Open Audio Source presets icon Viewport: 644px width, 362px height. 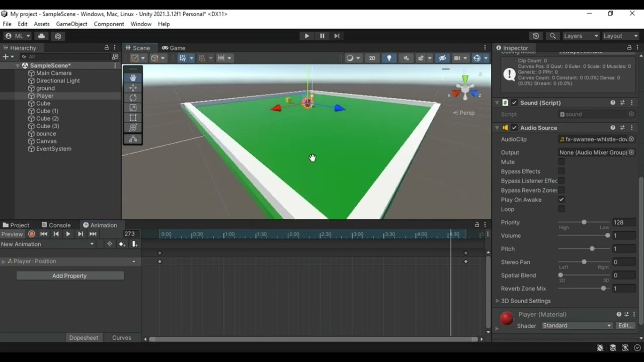point(622,128)
